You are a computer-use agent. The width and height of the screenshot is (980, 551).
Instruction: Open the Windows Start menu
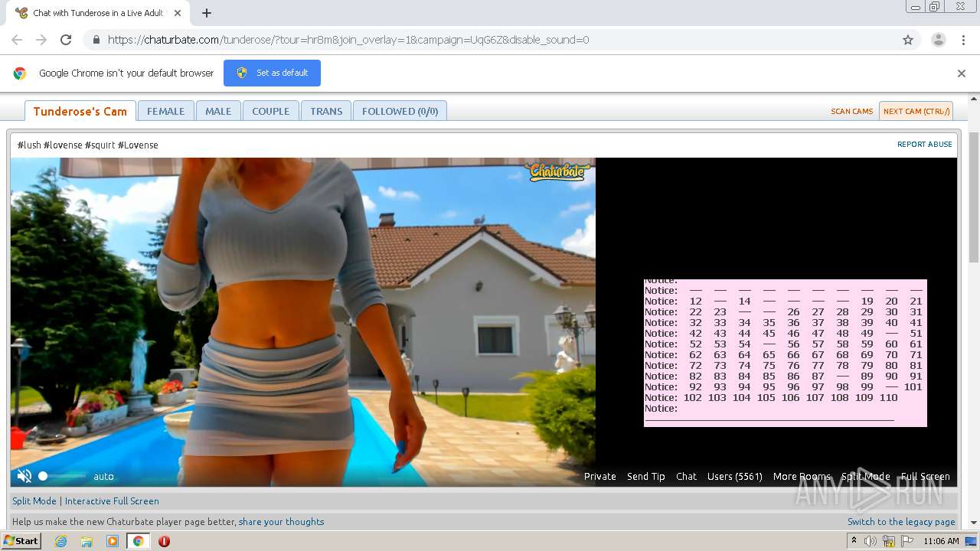point(21,540)
